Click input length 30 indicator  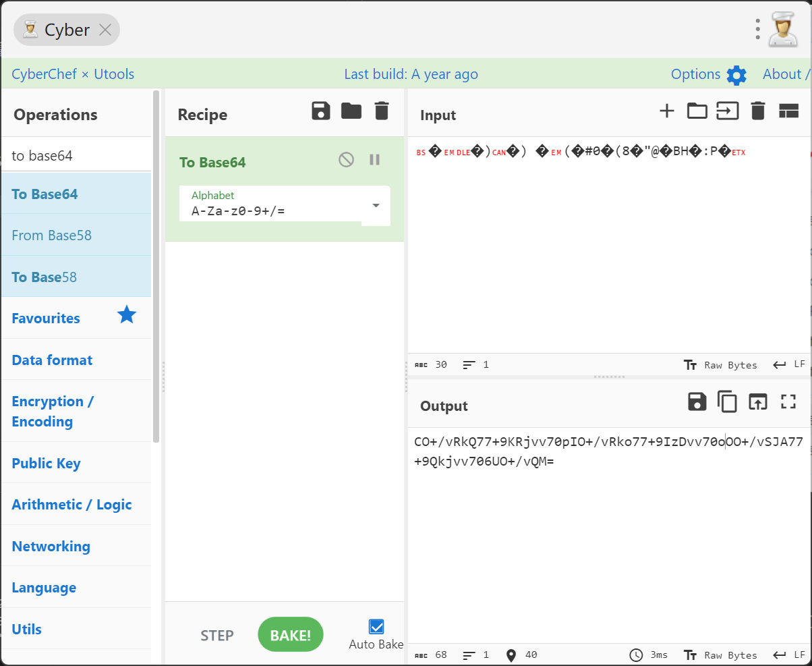pyautogui.click(x=431, y=364)
